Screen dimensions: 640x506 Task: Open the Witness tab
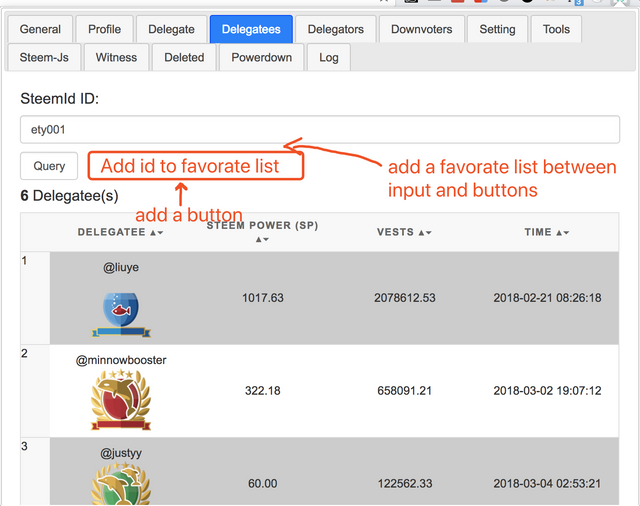pos(116,58)
